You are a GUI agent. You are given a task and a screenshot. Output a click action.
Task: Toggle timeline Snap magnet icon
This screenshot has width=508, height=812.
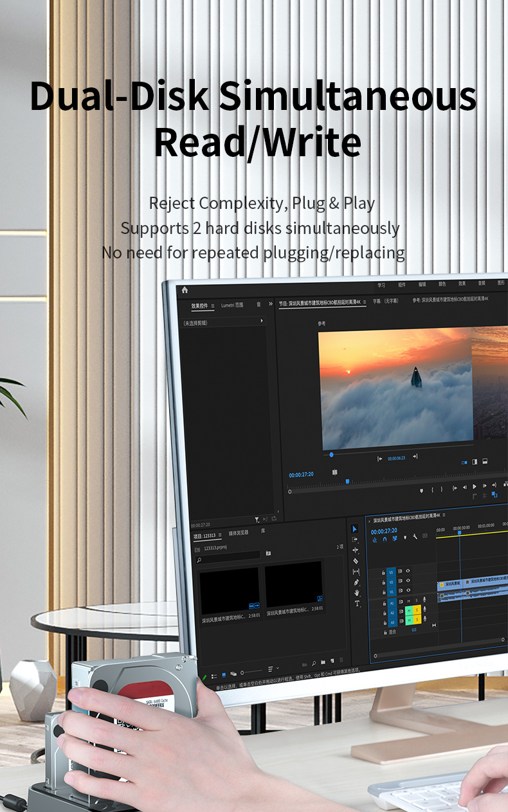385,539
